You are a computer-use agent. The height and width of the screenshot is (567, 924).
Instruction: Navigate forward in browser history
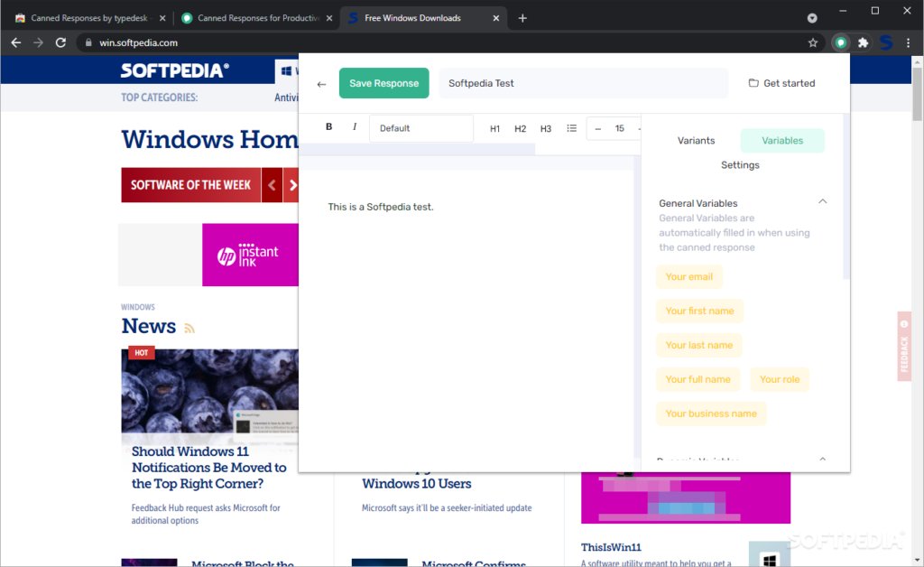click(x=38, y=42)
